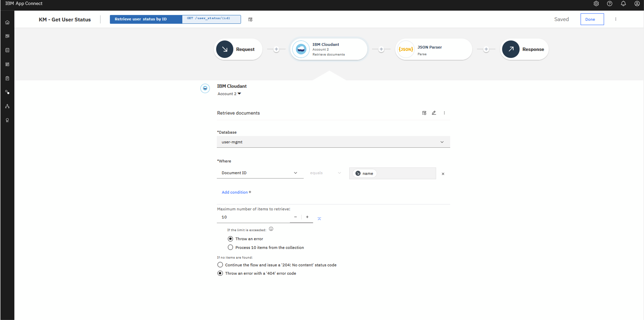644x320 pixels.
Task: Click the IBM Cloudant panel logo icon
Action: pyautogui.click(x=205, y=88)
